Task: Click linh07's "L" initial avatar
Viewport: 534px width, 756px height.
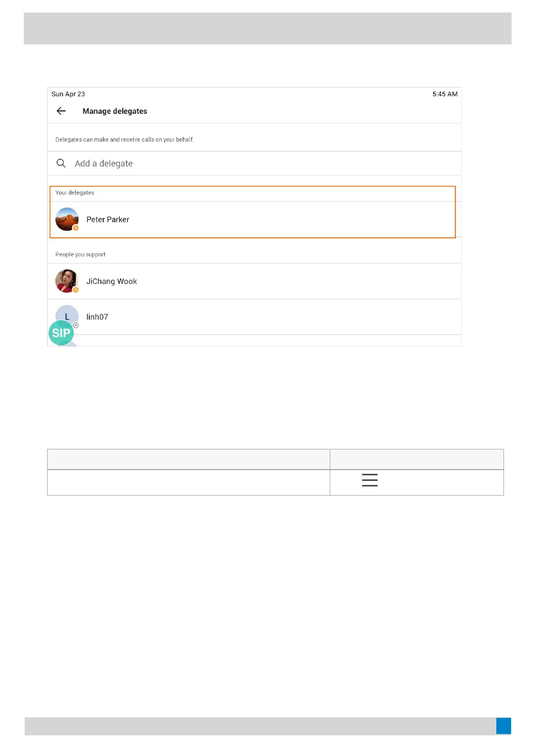Action: [67, 314]
